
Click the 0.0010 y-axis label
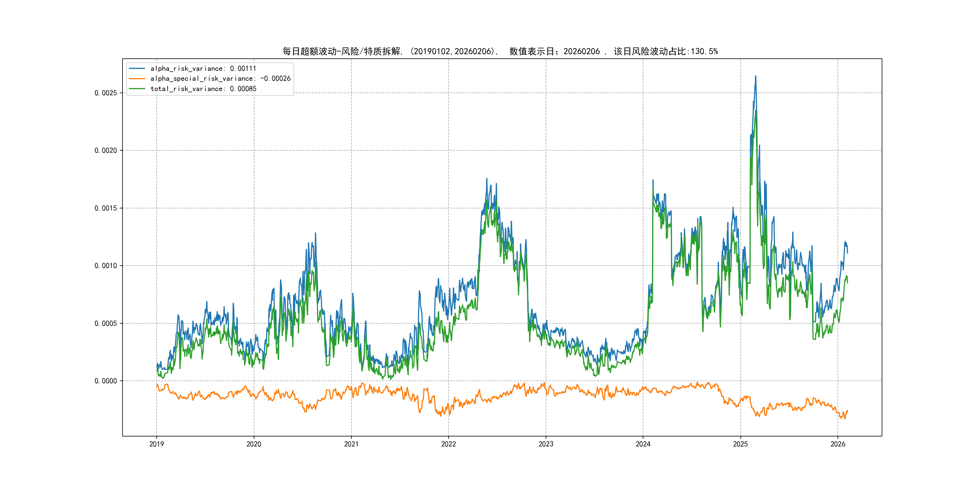pos(106,266)
